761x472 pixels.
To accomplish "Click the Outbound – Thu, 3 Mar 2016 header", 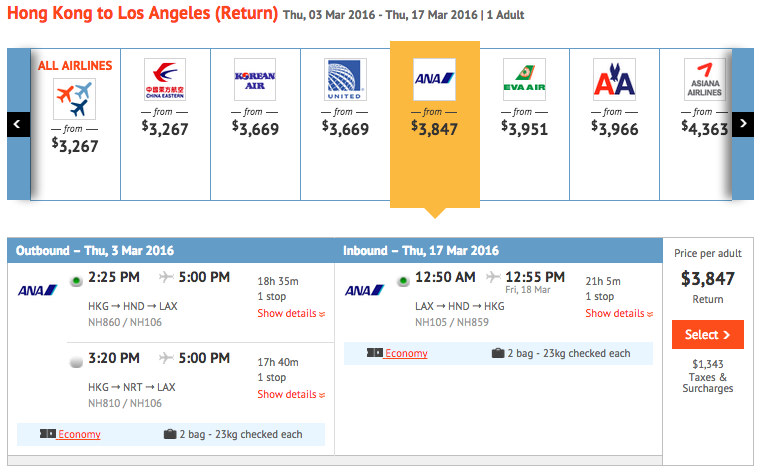I will pos(95,251).
